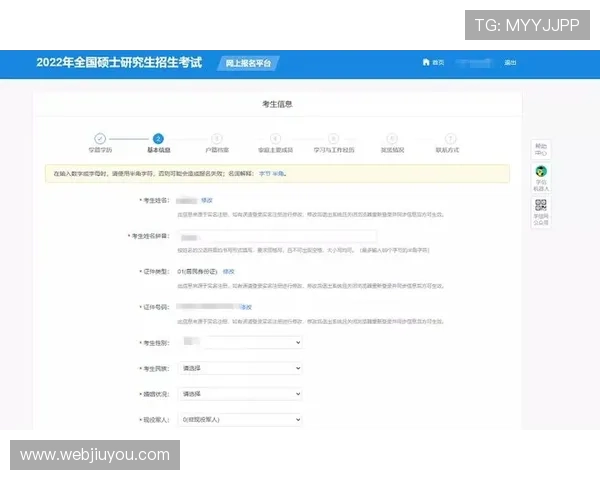Click 修改 link next to 考生姓名
Viewport: 600px width, 480px height.
pos(207,200)
